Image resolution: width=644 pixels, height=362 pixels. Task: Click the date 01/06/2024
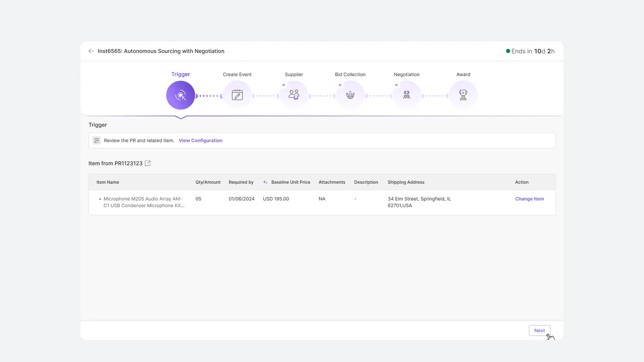tap(242, 199)
